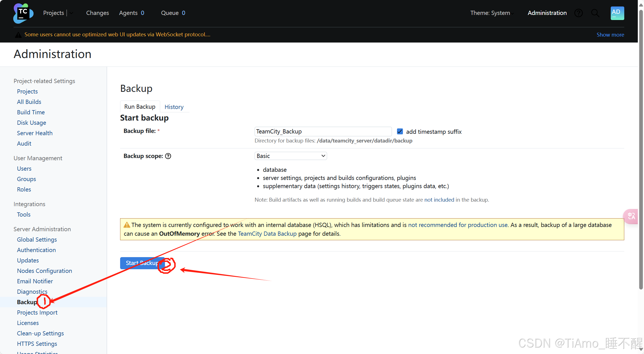Image resolution: width=644 pixels, height=354 pixels.
Task: Open Clean-up Settings in sidebar
Action: (40, 333)
